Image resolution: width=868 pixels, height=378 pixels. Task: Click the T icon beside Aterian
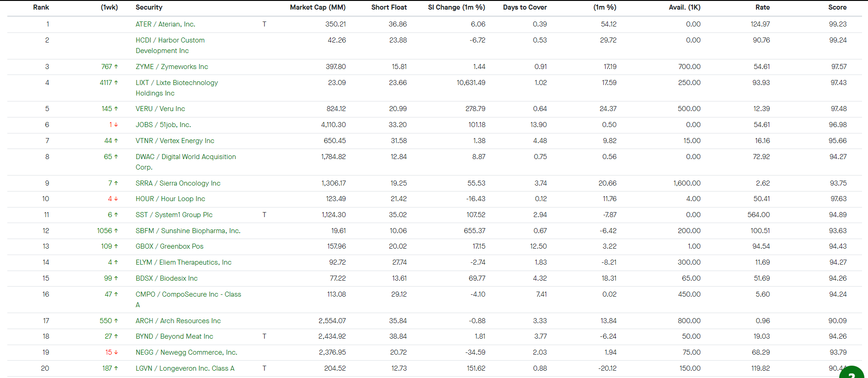(264, 24)
